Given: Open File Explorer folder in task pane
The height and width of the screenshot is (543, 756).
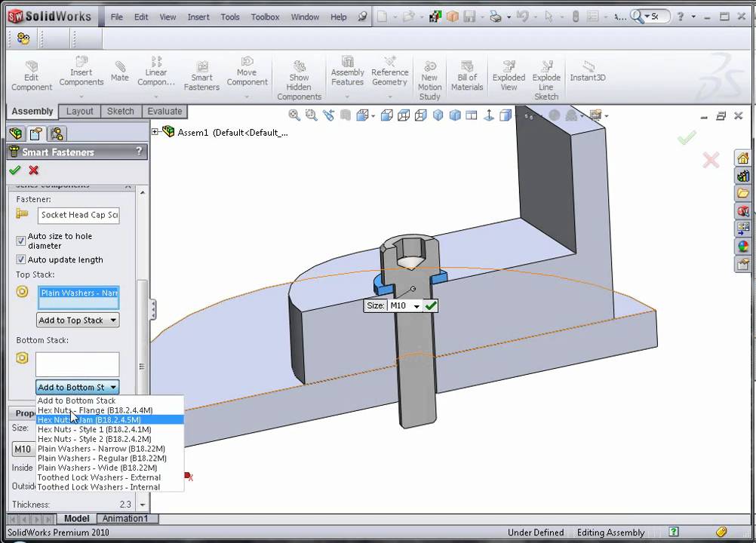Looking at the screenshot, I should coord(743,193).
